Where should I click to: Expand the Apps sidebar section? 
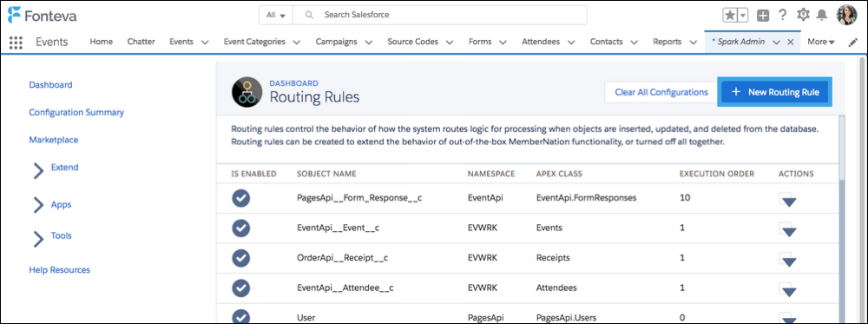tap(38, 205)
